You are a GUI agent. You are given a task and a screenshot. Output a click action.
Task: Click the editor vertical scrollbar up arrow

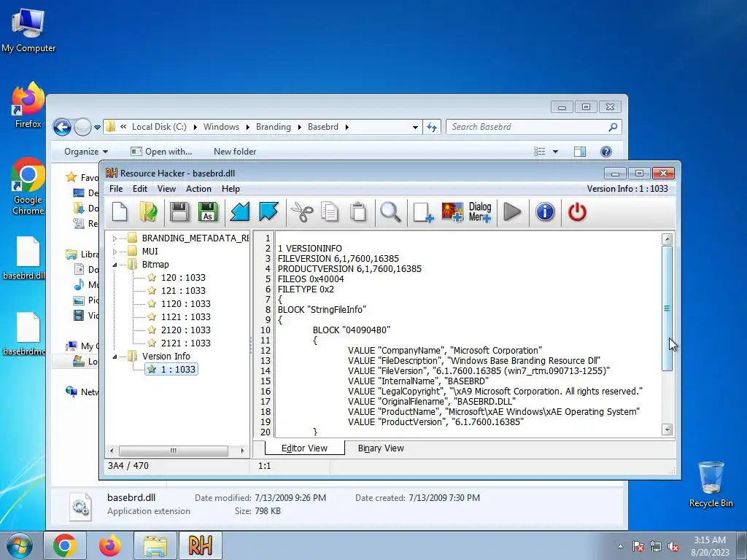click(x=667, y=239)
